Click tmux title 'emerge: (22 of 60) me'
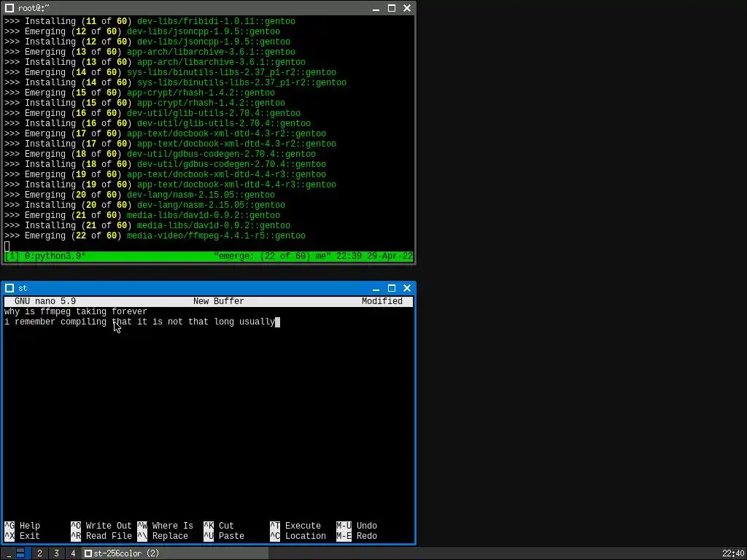747x560 pixels. coord(273,256)
